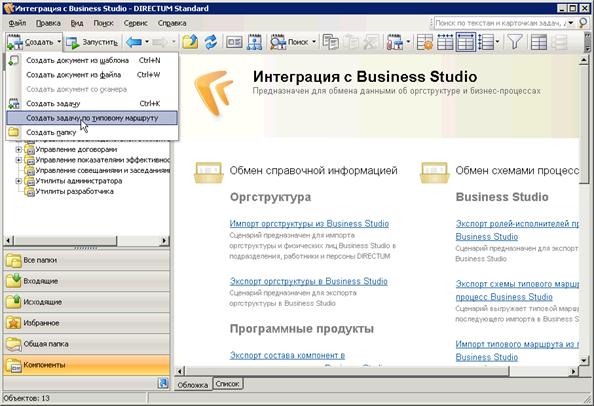Click the blue refresh arrows icon
The width and height of the screenshot is (594, 406).
(211, 42)
